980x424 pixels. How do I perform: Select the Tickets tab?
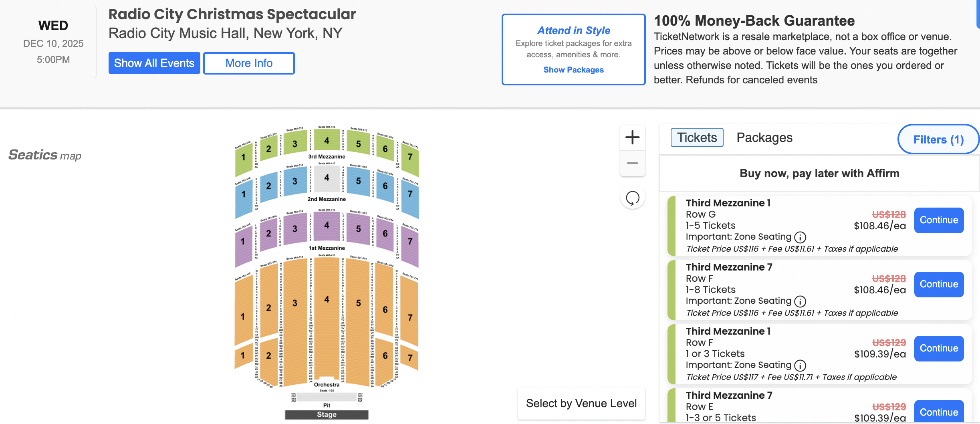(696, 137)
